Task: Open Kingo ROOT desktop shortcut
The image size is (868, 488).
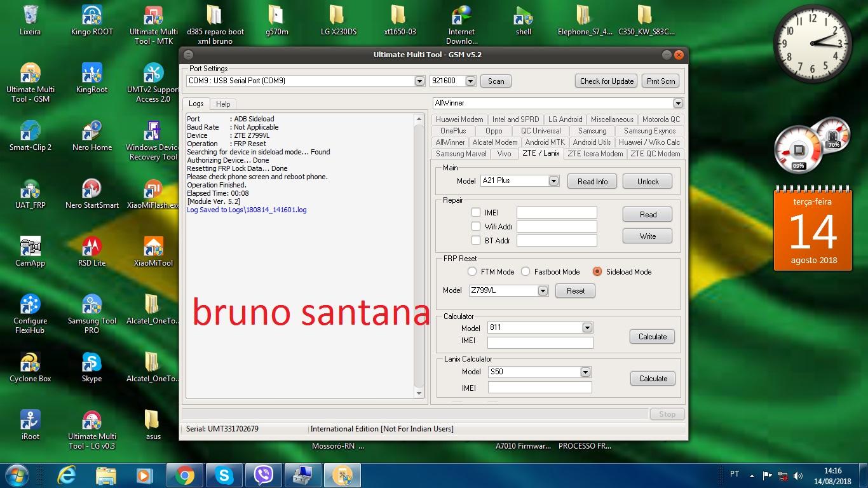Action: (x=92, y=20)
